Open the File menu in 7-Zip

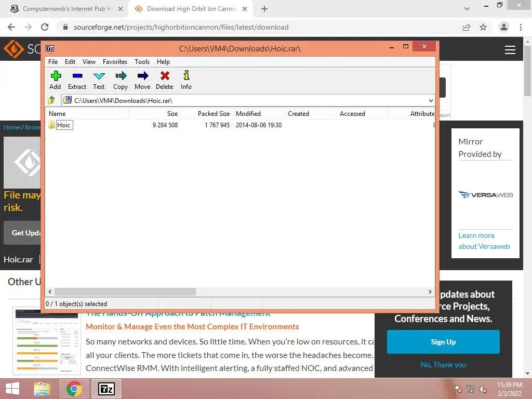click(53, 62)
